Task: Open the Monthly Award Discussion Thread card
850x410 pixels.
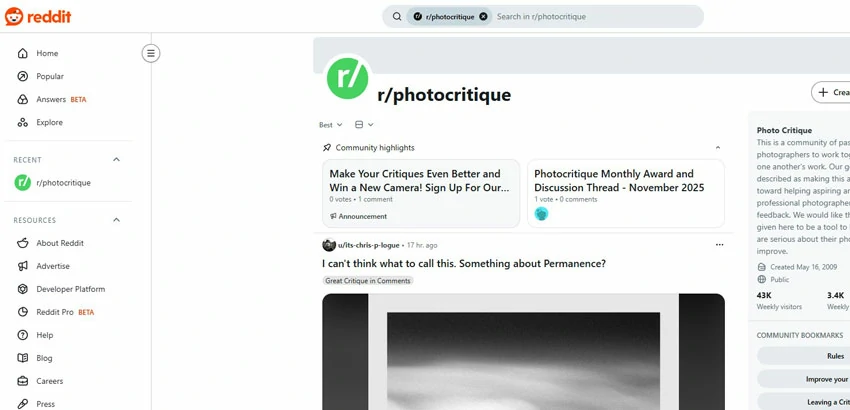Action: coord(626,193)
